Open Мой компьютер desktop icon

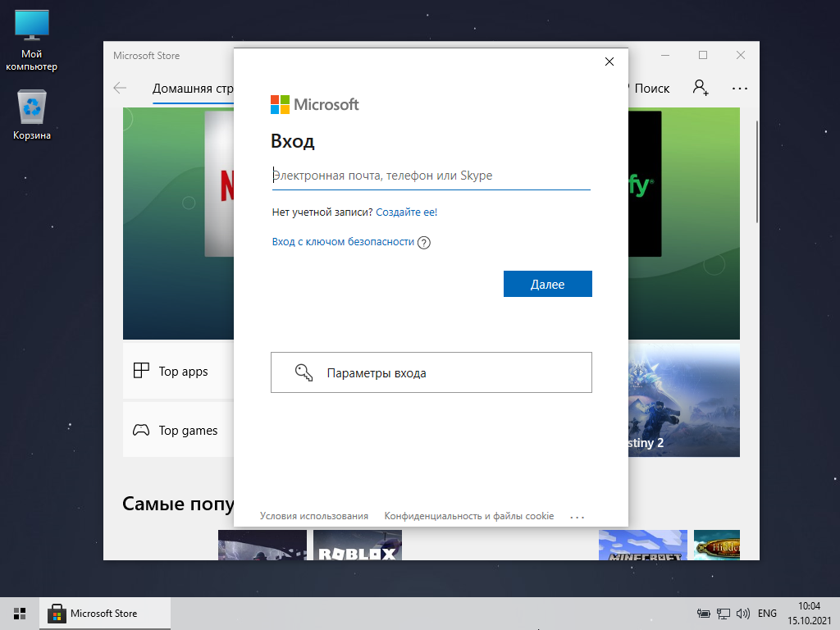(x=32, y=41)
